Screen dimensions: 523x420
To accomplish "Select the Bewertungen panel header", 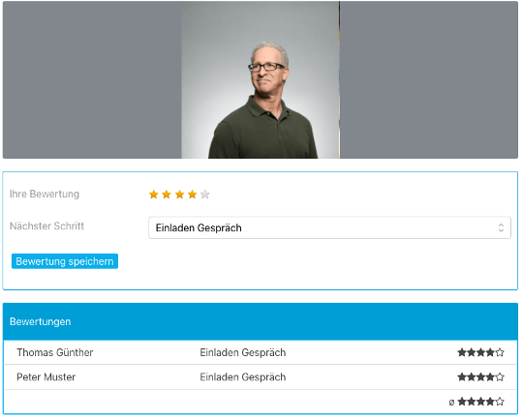I will tap(261, 322).
